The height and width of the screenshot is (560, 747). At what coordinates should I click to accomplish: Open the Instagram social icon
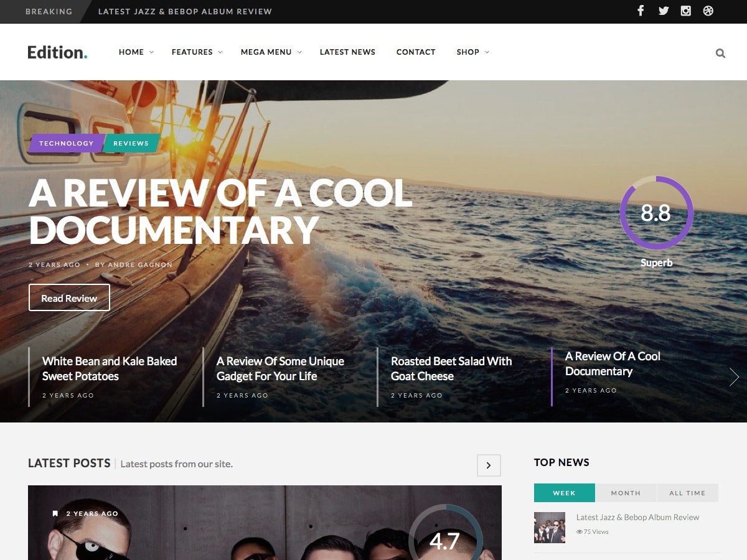[x=686, y=11]
